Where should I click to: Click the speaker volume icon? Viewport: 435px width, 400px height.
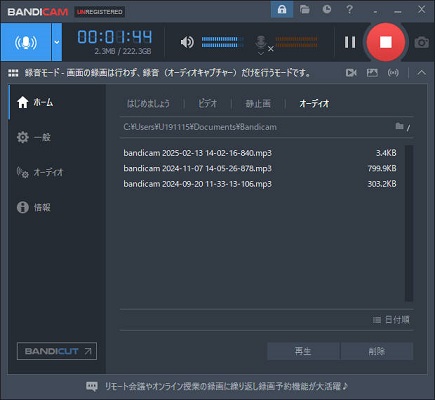187,42
